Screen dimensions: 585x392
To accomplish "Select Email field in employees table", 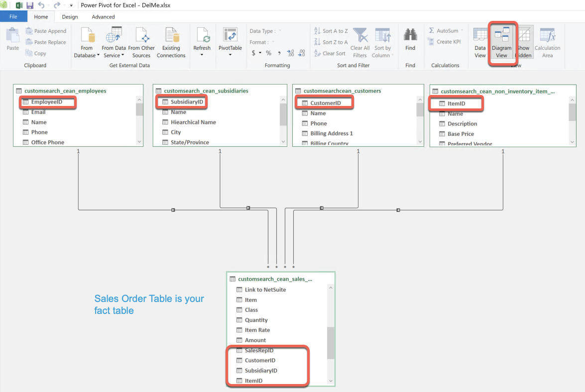I will (38, 112).
